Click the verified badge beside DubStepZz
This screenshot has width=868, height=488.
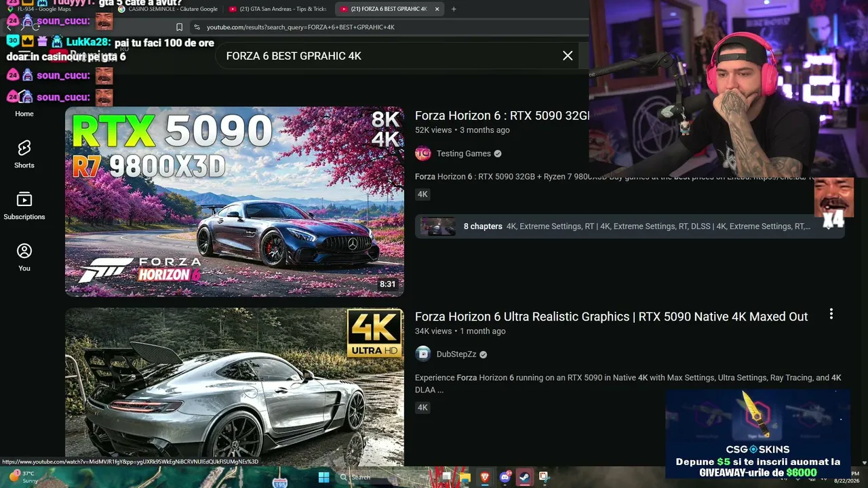484,354
